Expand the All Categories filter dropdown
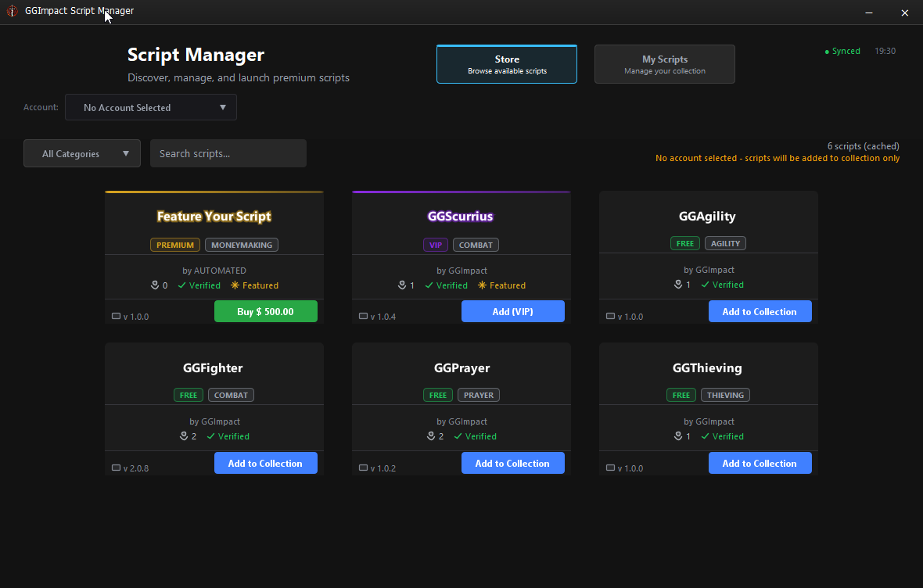The height and width of the screenshot is (588, 923). (x=82, y=153)
